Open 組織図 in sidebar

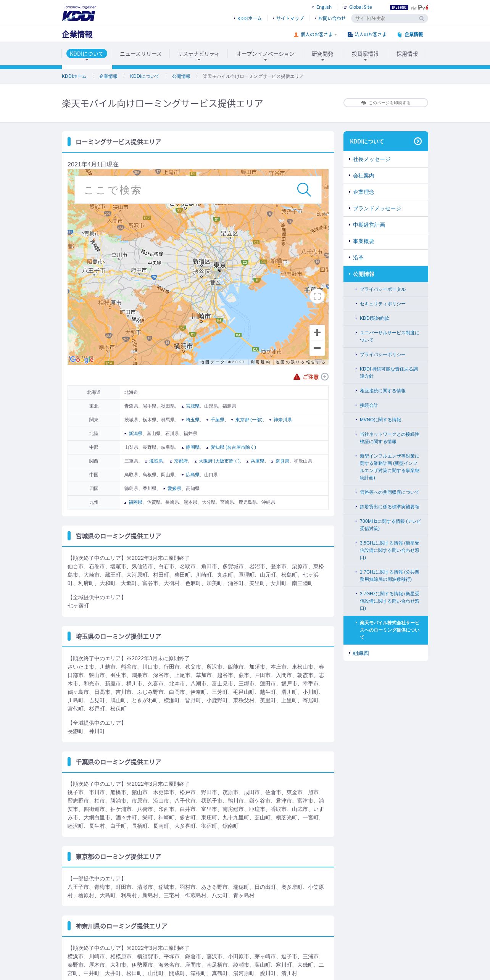coord(386,653)
